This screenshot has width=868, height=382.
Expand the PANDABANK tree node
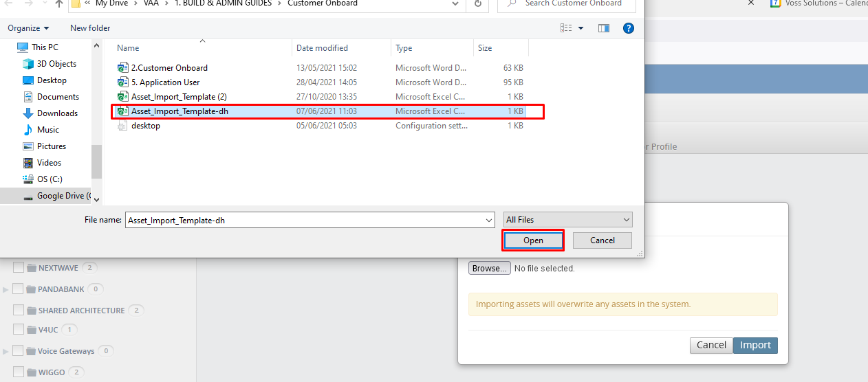coord(6,289)
